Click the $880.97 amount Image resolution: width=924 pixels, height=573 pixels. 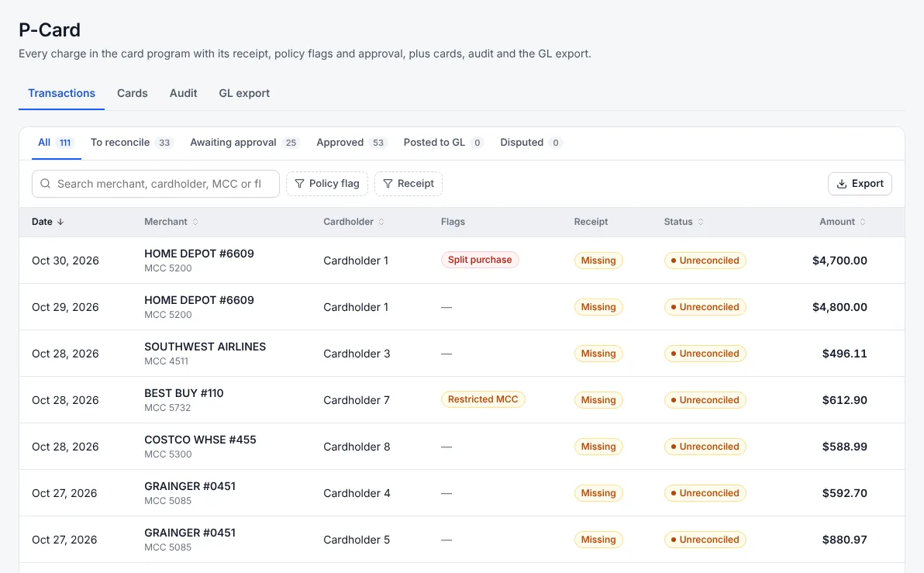[844, 540]
